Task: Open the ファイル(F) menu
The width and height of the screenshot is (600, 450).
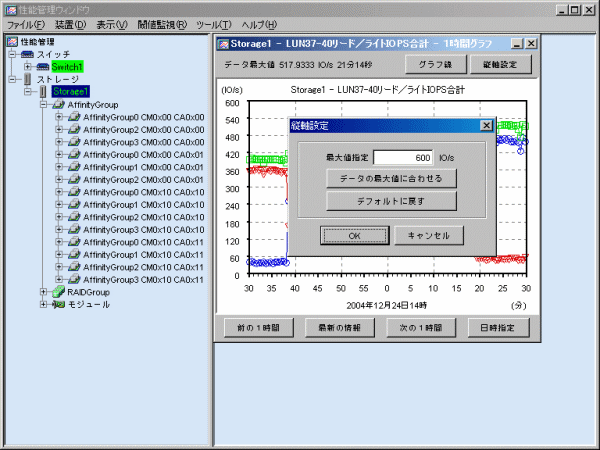Action: click(26, 25)
